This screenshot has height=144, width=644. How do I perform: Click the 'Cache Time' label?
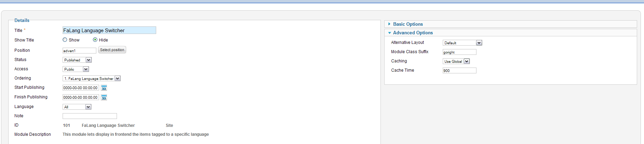[x=402, y=70]
